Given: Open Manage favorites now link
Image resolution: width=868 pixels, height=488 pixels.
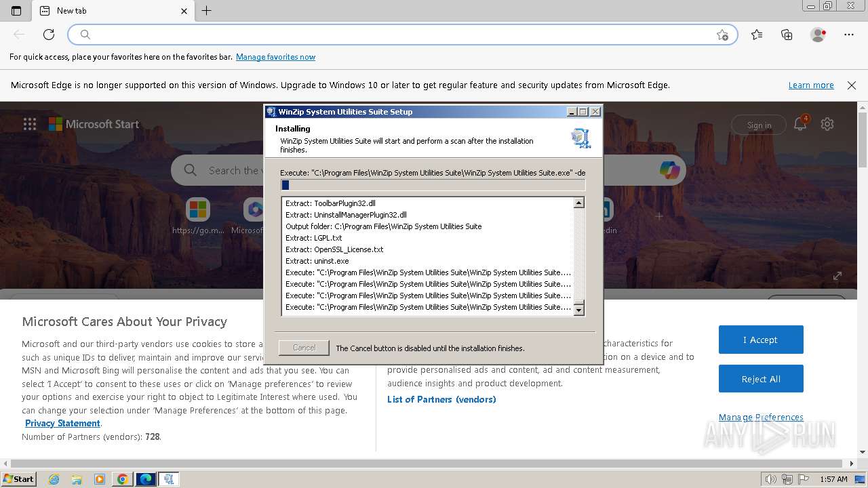Looking at the screenshot, I should 275,57.
